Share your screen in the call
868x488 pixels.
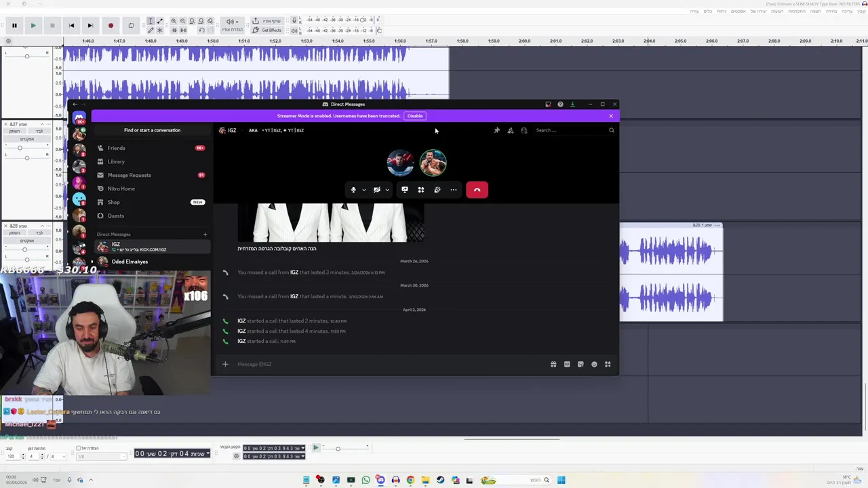pyautogui.click(x=405, y=190)
